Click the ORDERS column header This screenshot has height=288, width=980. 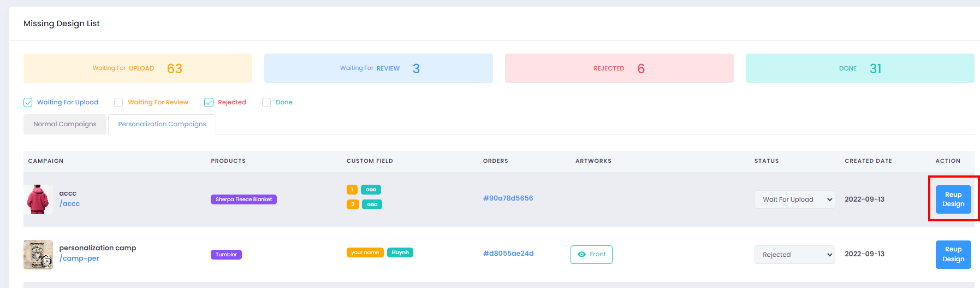[x=496, y=161]
